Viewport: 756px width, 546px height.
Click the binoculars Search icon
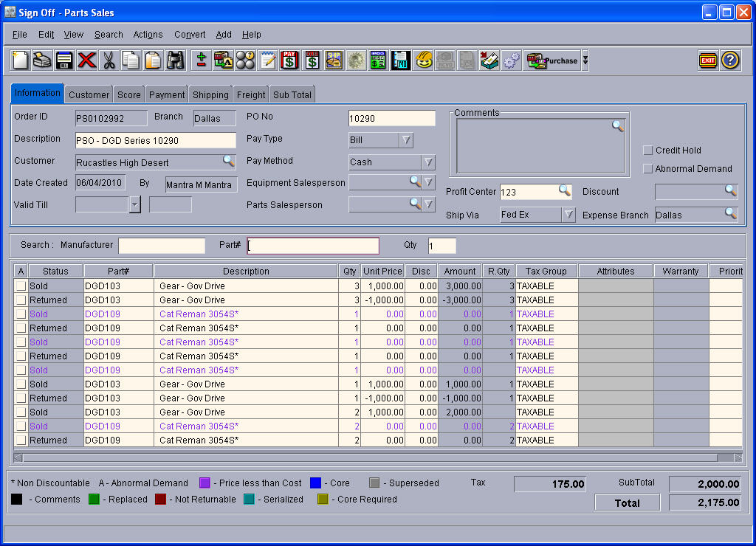[175, 61]
